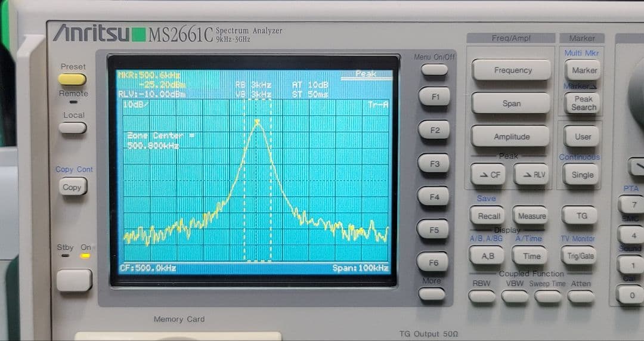Push the Sweep Time button
This screenshot has width=644, height=341.
[x=547, y=297]
